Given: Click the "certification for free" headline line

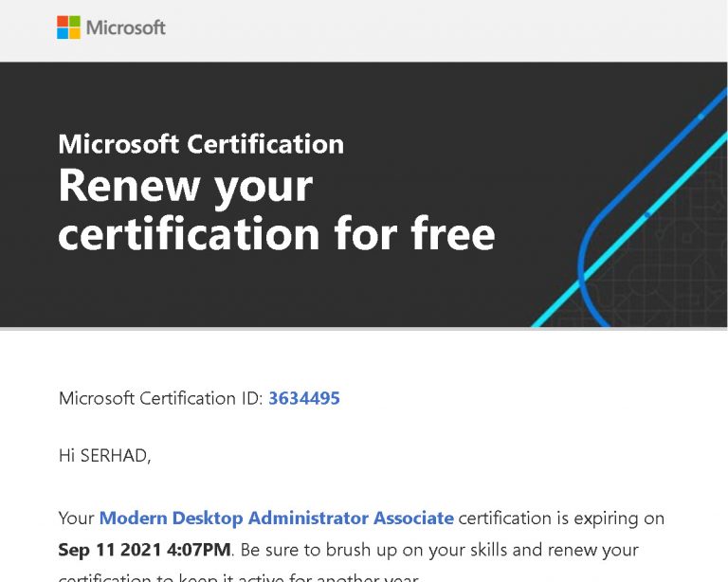Looking at the screenshot, I should point(276,233).
